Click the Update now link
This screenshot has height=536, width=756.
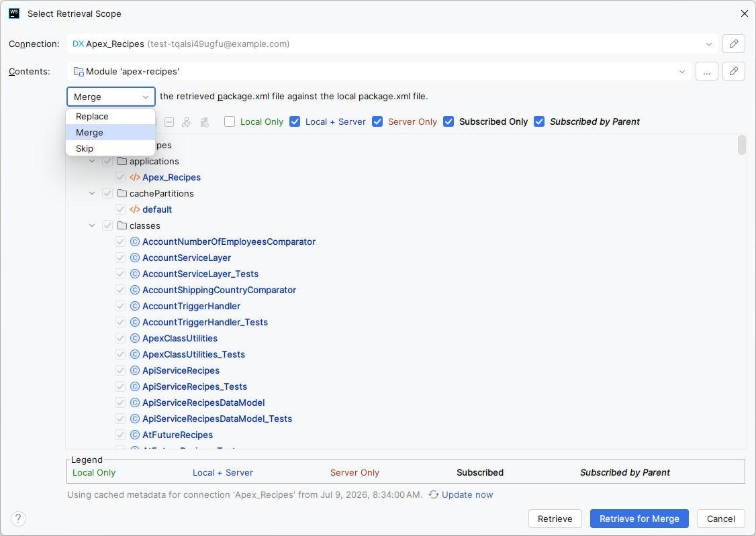(467, 494)
